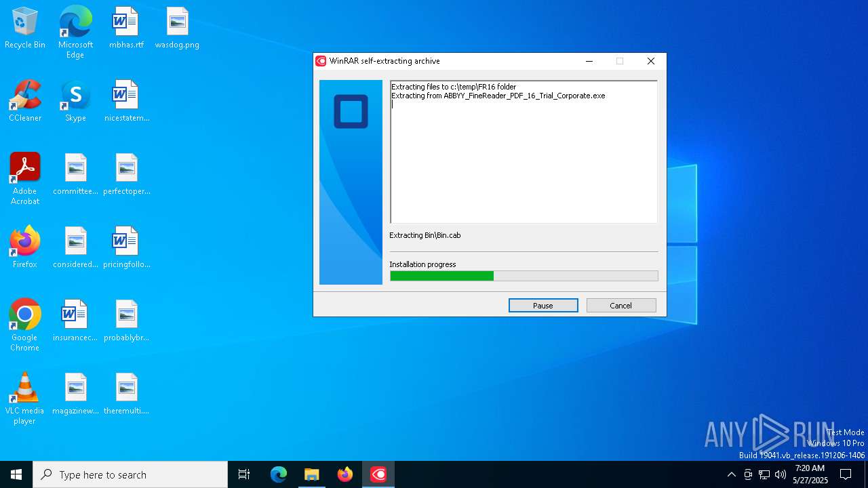Select the committee... image file icon
The height and width of the screenshot is (488, 868).
tap(75, 175)
